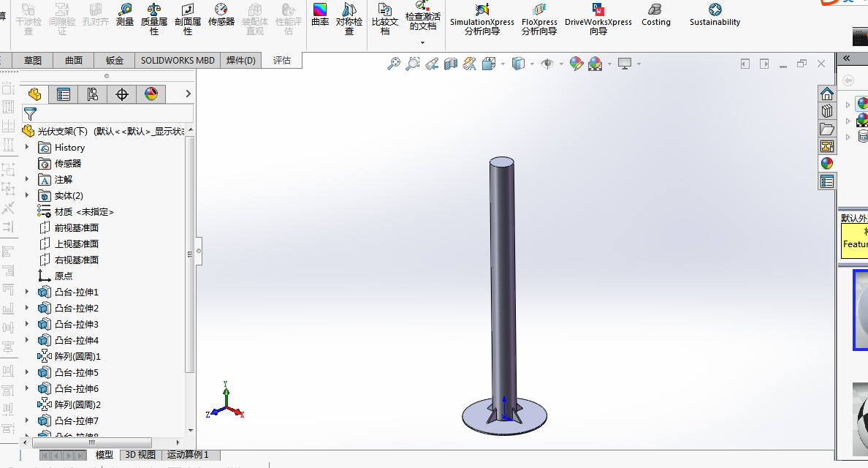Switch to SOLIDWORKS MBD tab
This screenshot has height=468, width=868.
tap(178, 61)
